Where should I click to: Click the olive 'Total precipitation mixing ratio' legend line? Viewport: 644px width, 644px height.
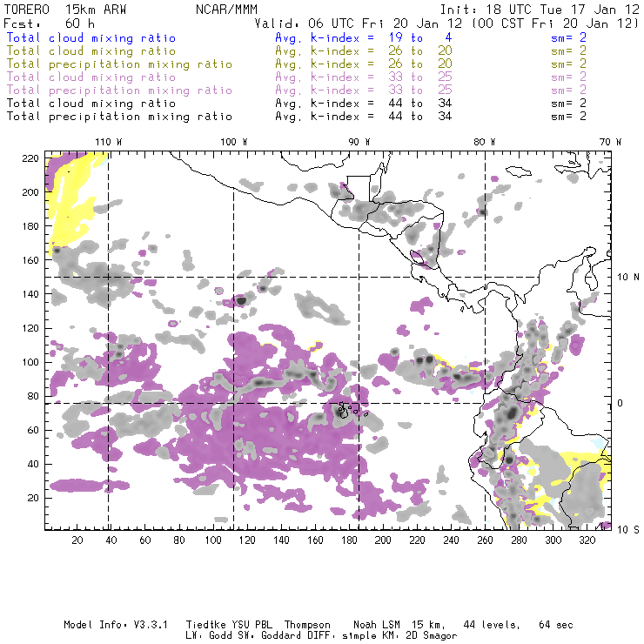pos(119,64)
